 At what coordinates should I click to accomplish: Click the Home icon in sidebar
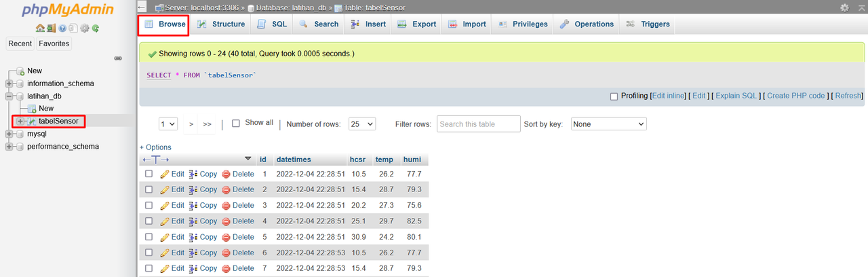[x=40, y=29]
